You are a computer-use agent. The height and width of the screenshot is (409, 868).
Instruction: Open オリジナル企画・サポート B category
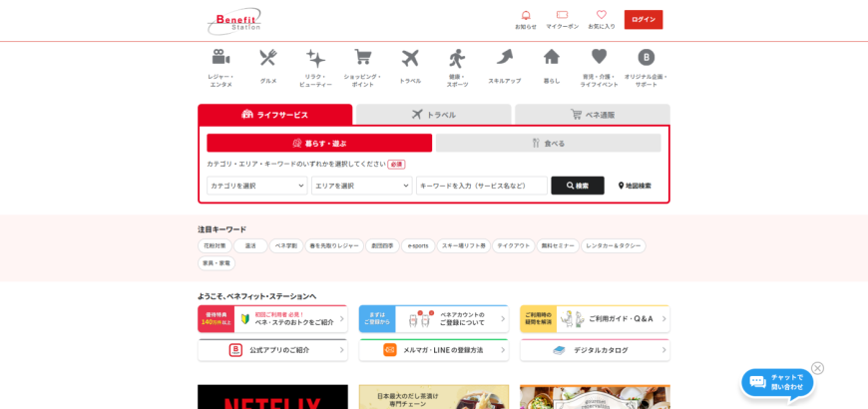pyautogui.click(x=647, y=68)
